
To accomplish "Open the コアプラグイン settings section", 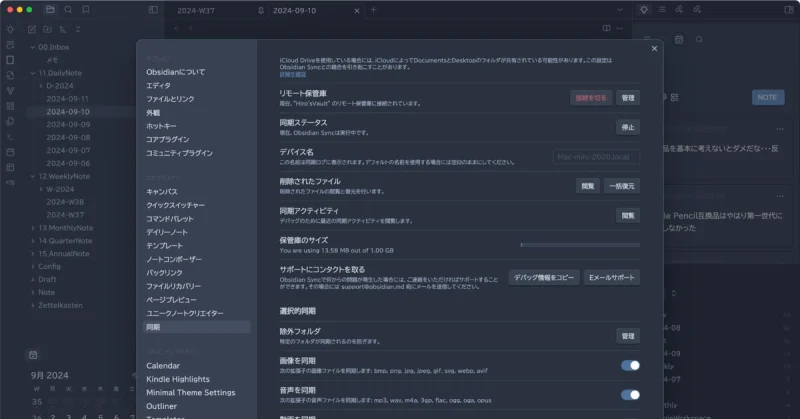I will (x=167, y=139).
